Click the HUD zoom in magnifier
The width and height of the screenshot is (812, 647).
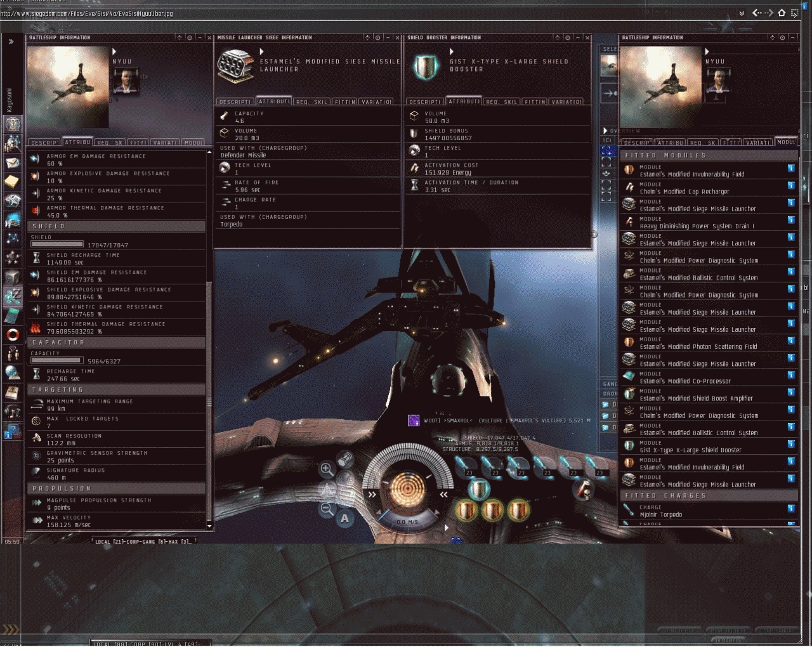tap(327, 469)
